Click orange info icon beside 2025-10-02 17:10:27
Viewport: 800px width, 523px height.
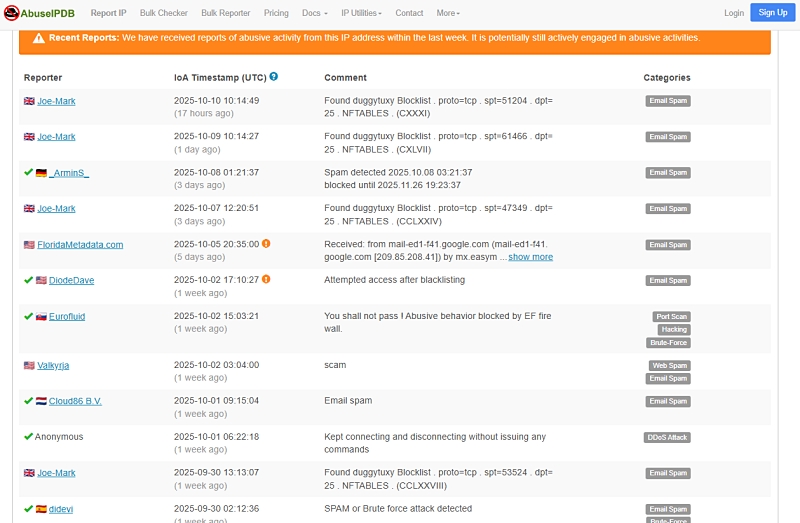tap(267, 280)
